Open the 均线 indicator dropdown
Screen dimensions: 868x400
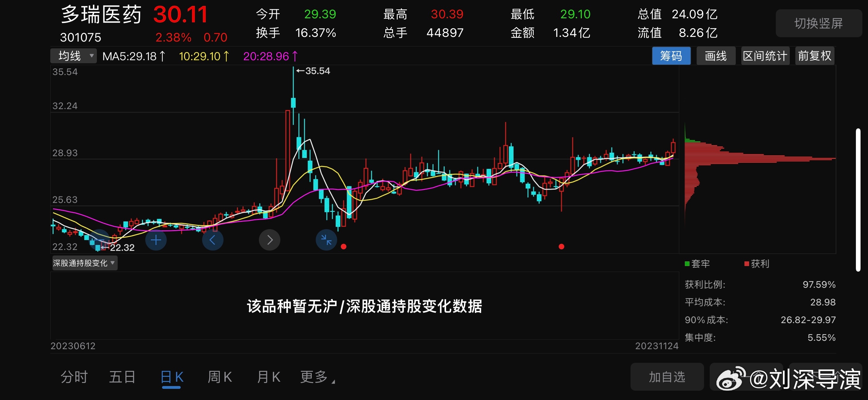pos(74,56)
